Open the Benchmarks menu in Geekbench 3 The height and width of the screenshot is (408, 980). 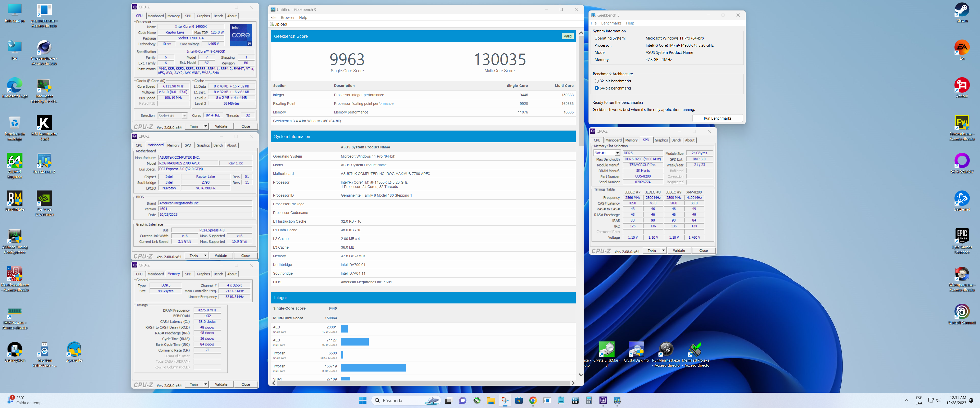[x=611, y=23]
